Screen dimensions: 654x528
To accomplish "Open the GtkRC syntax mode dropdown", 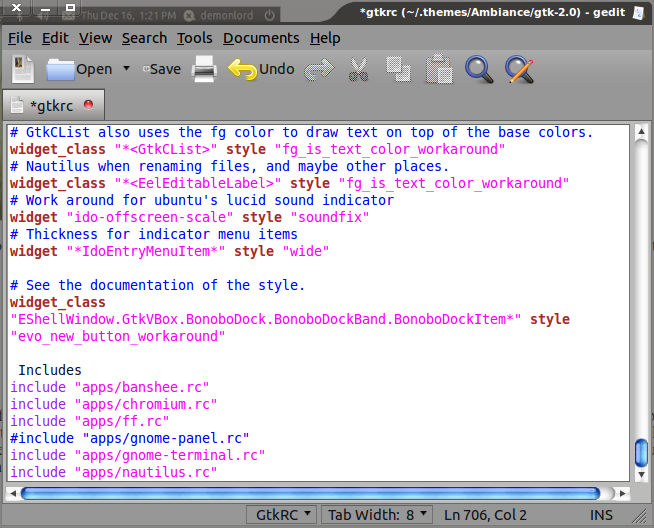I will (x=282, y=515).
